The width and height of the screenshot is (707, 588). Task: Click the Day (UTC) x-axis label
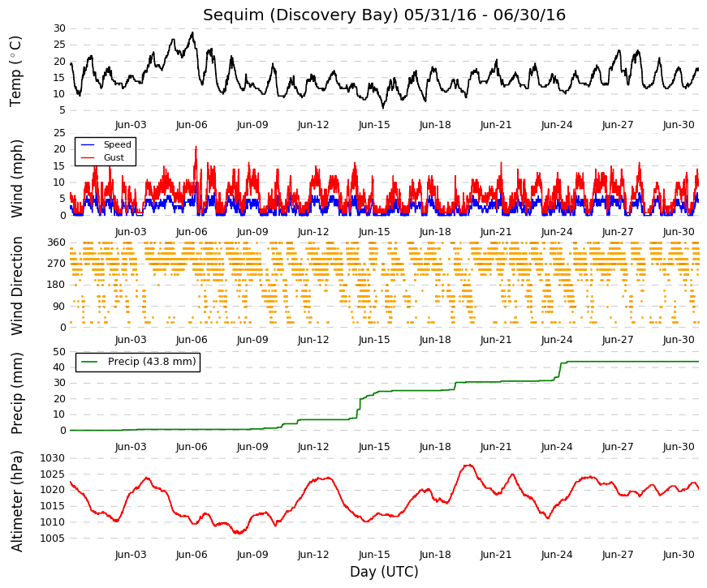(384, 572)
